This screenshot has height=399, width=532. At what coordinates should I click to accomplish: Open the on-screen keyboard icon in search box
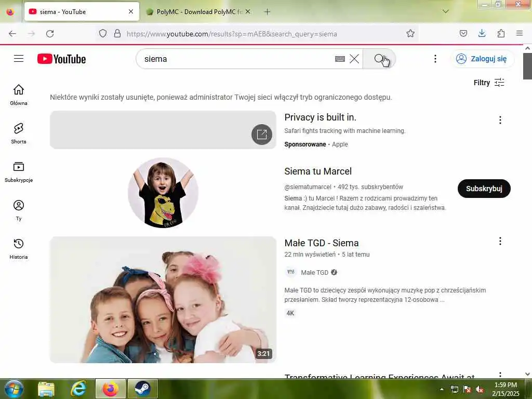click(x=340, y=59)
